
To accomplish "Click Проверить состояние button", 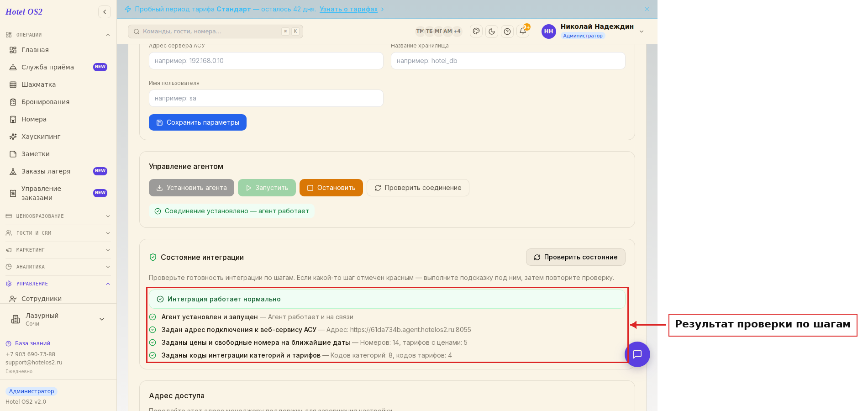I will click(576, 257).
